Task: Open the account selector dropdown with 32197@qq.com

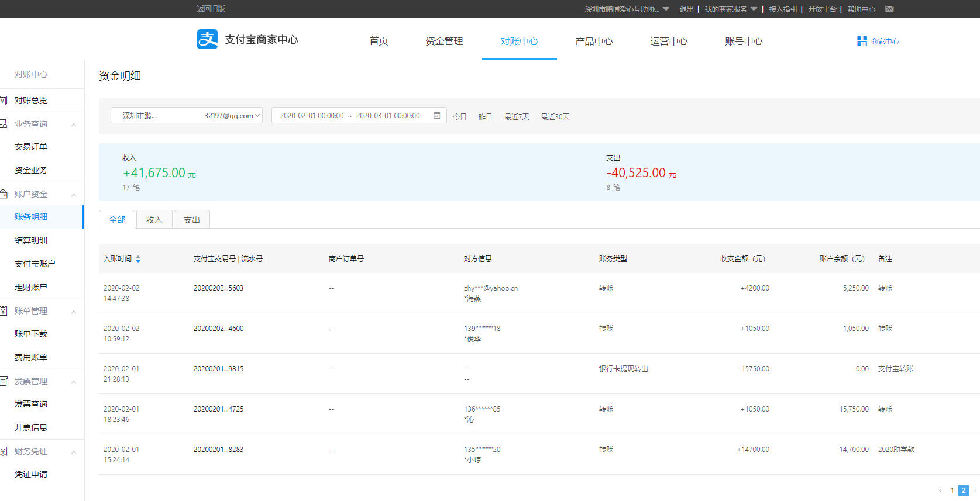Action: click(187, 115)
